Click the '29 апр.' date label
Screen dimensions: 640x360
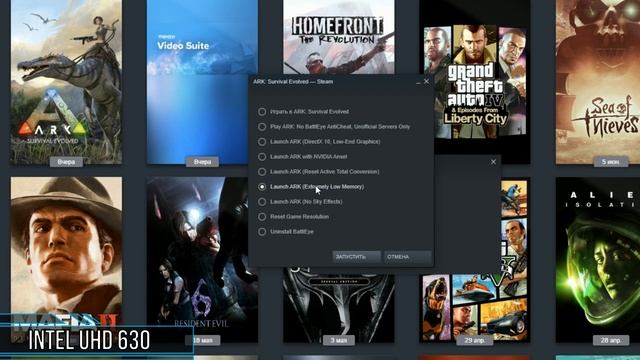[x=475, y=340]
